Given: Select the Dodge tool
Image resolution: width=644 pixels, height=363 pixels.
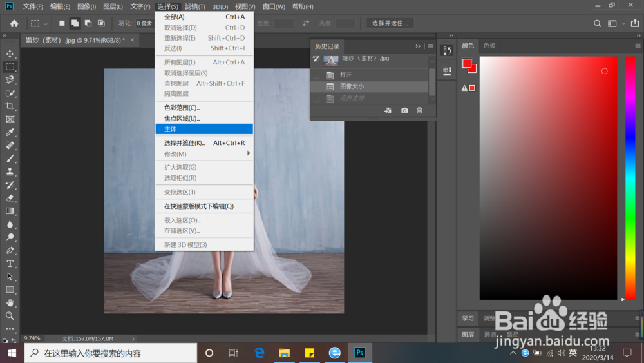Looking at the screenshot, I should (10, 237).
